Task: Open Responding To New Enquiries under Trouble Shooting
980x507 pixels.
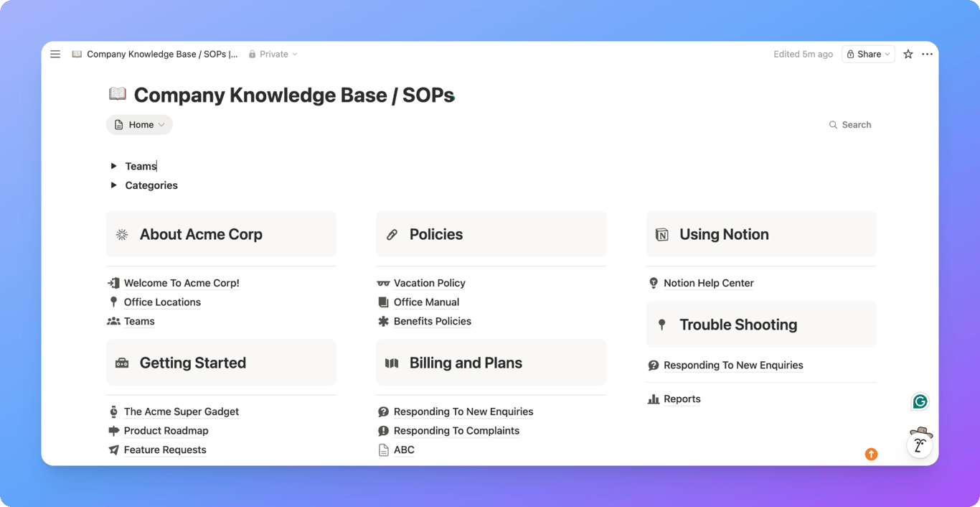Action: click(x=733, y=366)
